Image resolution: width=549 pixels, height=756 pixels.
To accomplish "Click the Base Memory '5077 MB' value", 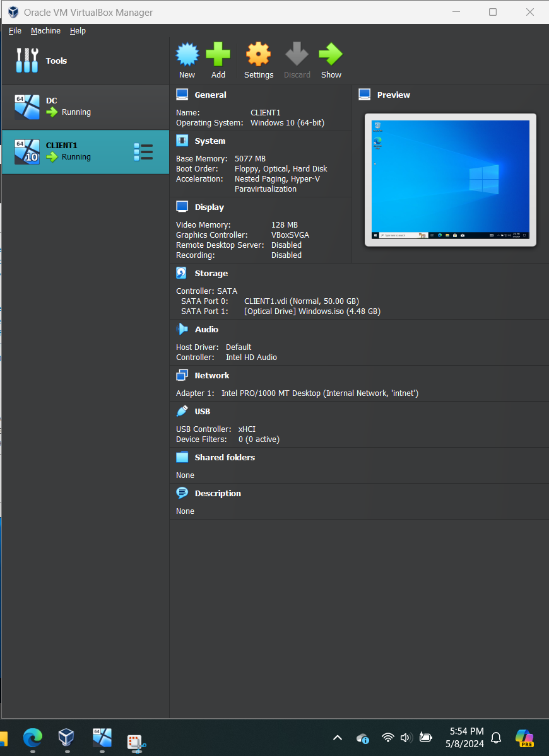I will 250,159.
